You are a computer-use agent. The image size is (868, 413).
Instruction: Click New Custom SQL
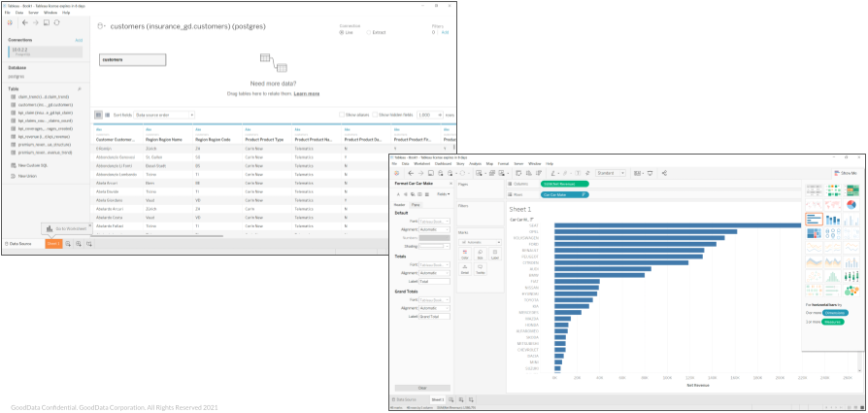pos(33,165)
